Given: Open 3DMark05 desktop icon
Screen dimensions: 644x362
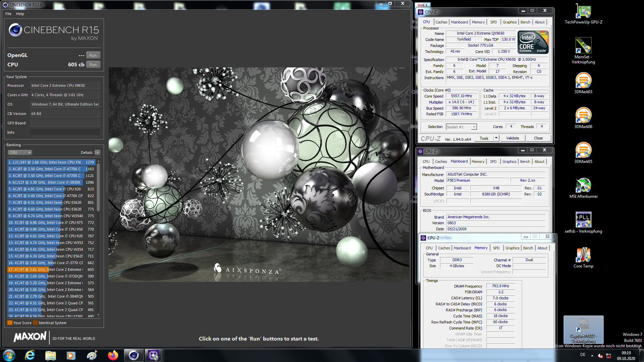Looking at the screenshot, I should click(x=583, y=153).
